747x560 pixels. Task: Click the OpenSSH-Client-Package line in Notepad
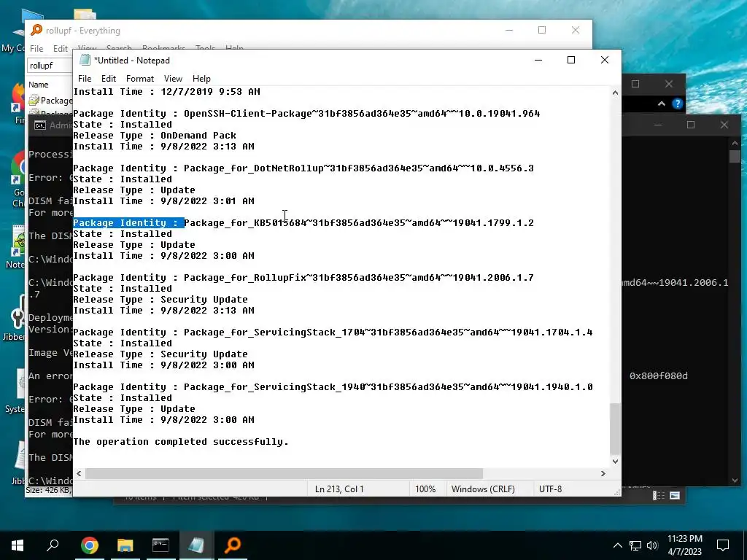pyautogui.click(x=306, y=113)
